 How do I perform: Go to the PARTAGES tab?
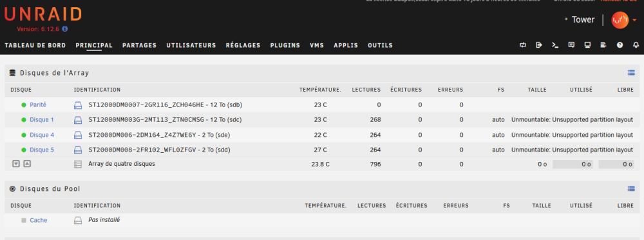pos(139,45)
